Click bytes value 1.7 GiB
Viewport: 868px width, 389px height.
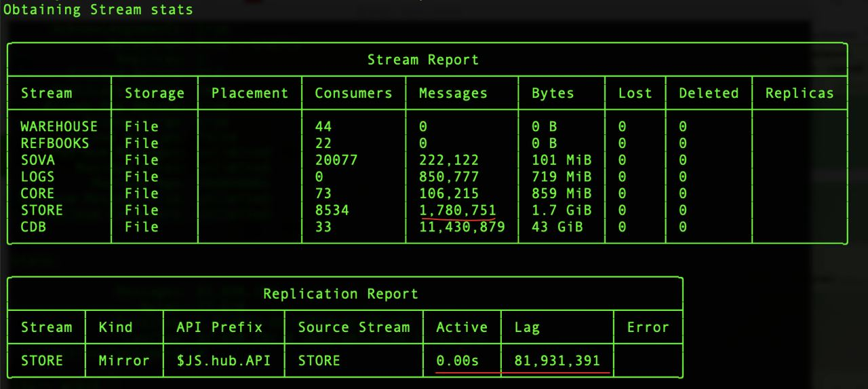(x=561, y=210)
